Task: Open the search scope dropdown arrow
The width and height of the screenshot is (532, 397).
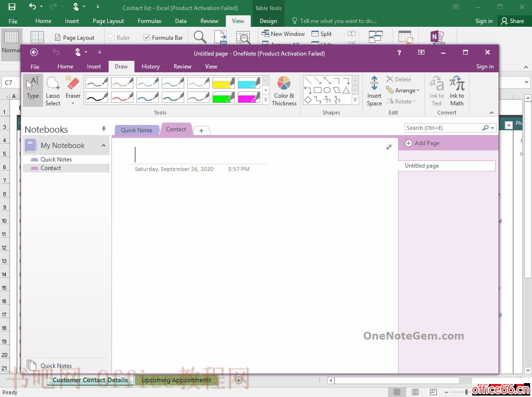Action: [493, 128]
